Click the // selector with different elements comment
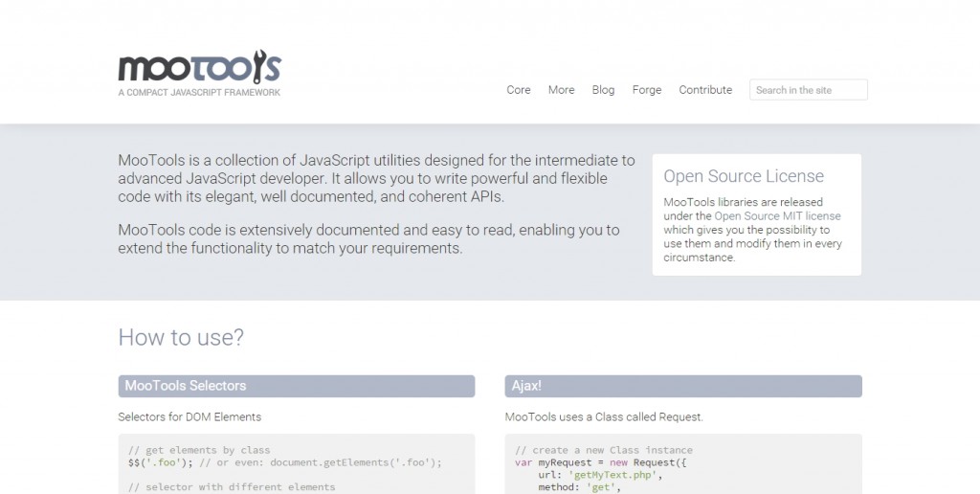The width and height of the screenshot is (980, 494). pos(232,486)
